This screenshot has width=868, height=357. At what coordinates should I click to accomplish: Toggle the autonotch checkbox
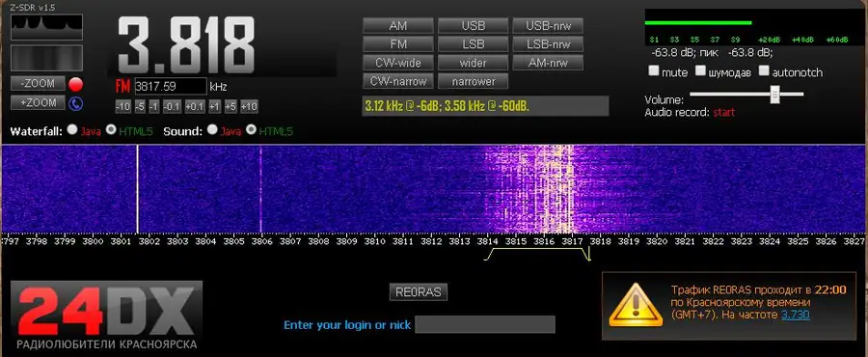click(x=765, y=70)
